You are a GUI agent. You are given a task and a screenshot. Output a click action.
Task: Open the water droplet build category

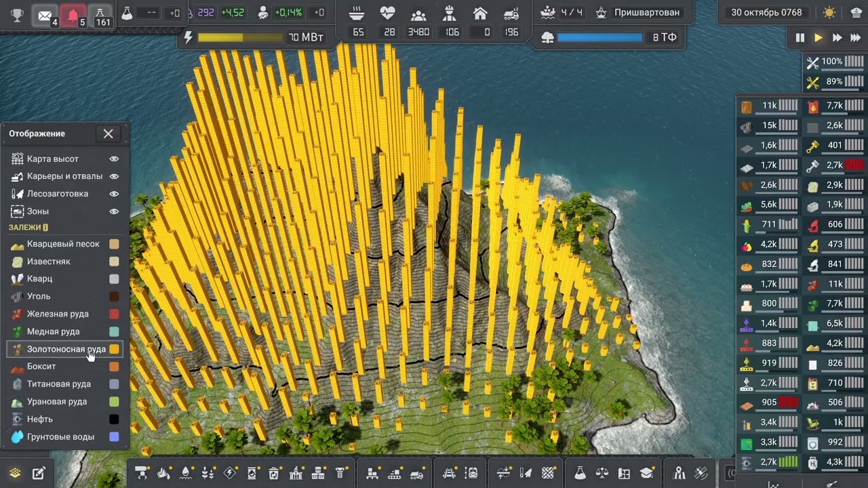point(186,472)
